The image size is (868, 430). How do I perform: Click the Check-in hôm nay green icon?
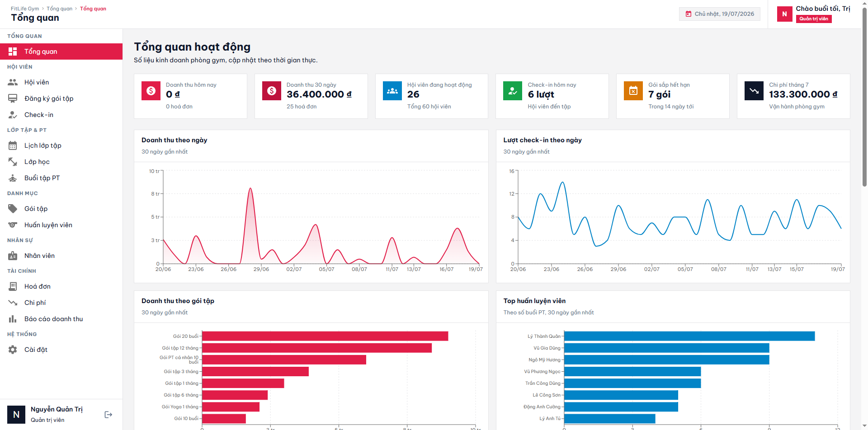[513, 91]
